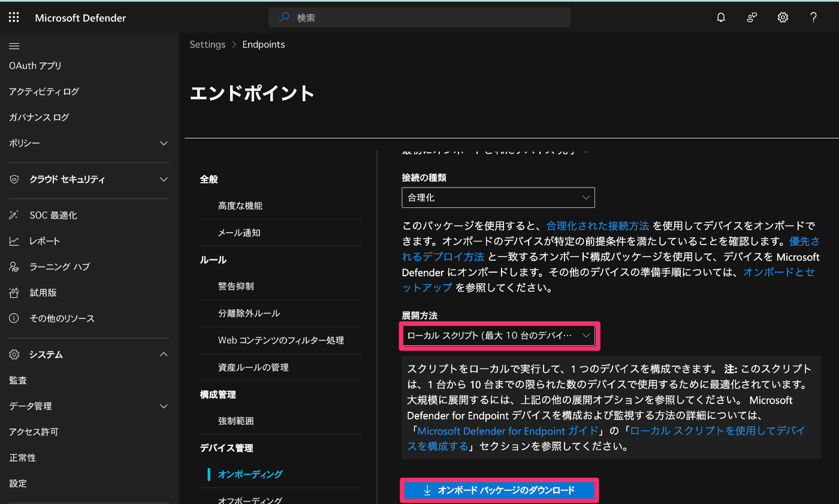
Task: Select オンボーディング settings item
Action: click(251, 475)
